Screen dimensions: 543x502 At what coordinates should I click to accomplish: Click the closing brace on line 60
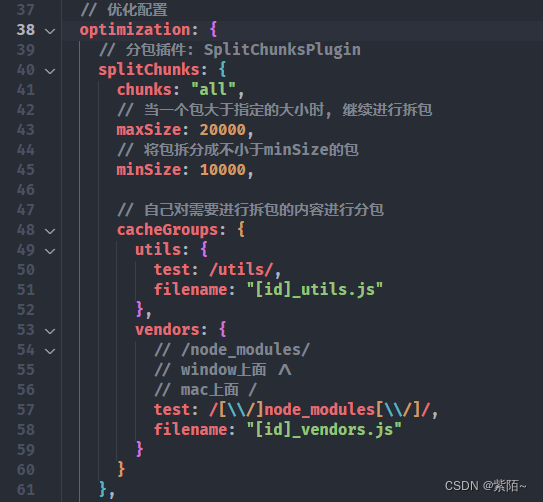(121, 469)
